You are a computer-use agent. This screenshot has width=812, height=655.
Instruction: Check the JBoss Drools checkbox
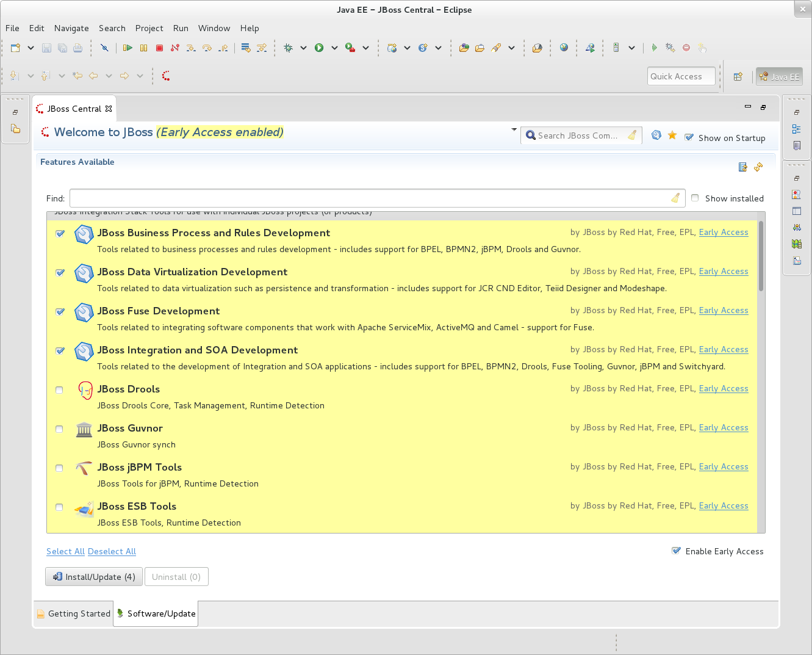pyautogui.click(x=59, y=390)
